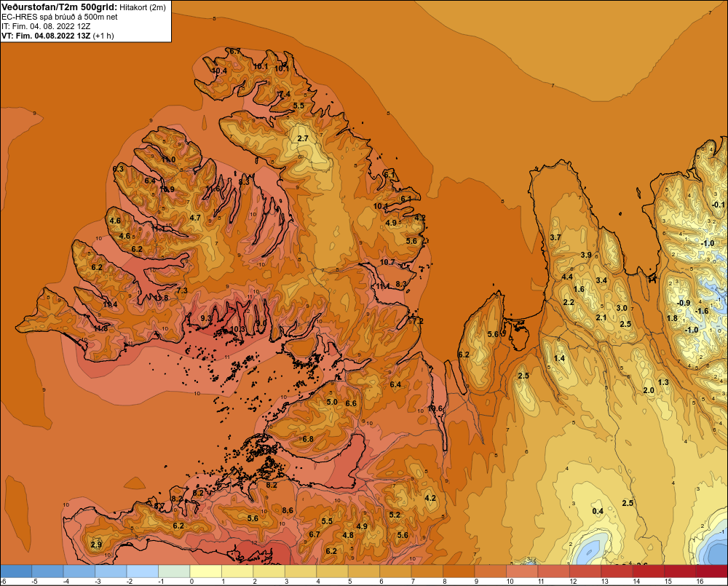
Task: Select the 6.8 temperature value on the map
Action: point(308,439)
